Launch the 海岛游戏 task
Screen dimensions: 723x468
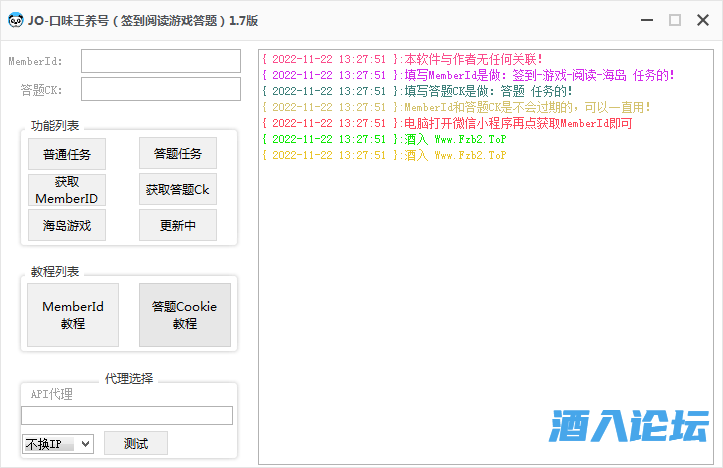point(67,225)
